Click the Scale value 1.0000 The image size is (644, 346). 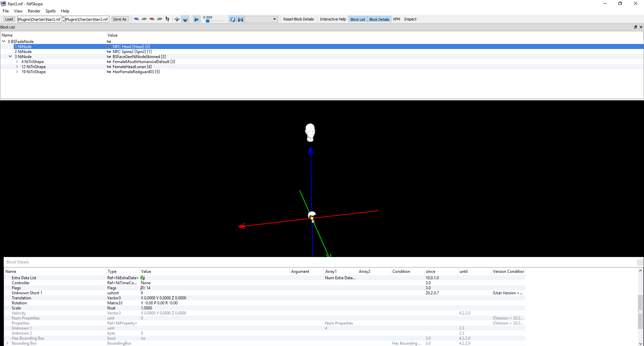tap(146, 308)
